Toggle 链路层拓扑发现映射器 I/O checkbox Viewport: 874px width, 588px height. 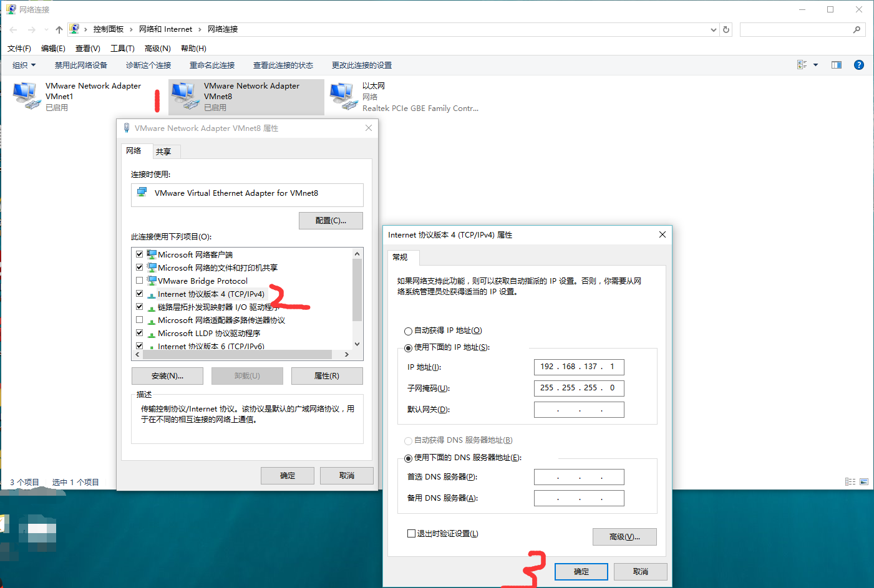click(x=140, y=307)
